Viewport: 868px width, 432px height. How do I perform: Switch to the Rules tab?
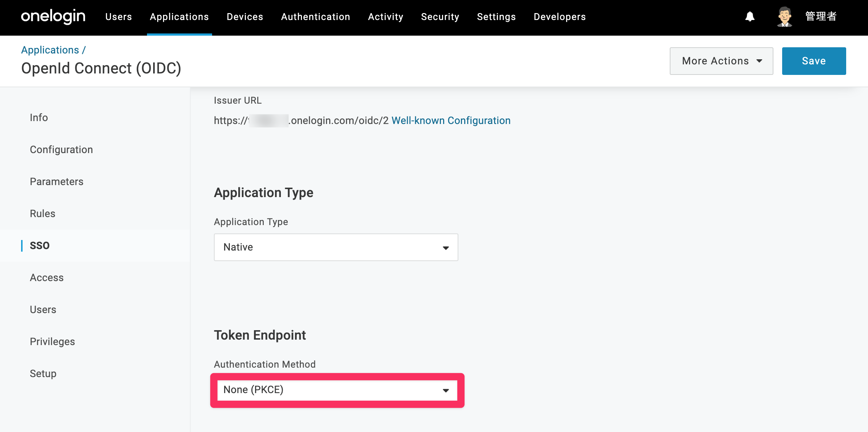tap(43, 213)
